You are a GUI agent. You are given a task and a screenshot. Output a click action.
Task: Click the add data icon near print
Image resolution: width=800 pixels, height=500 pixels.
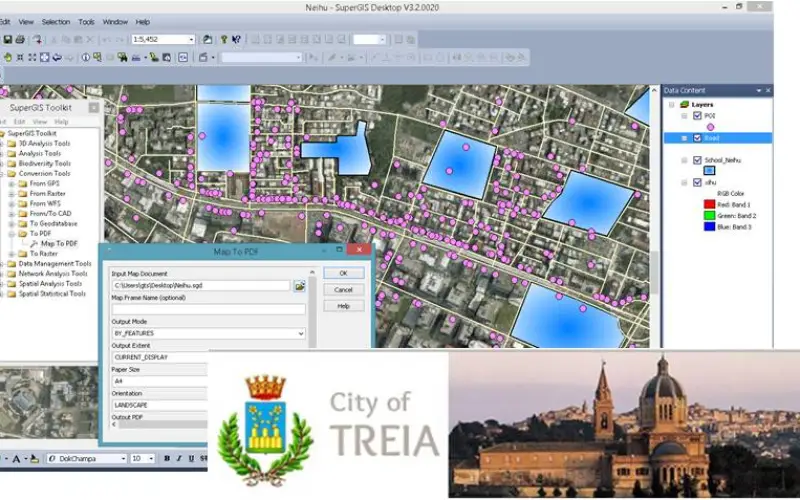(37, 39)
